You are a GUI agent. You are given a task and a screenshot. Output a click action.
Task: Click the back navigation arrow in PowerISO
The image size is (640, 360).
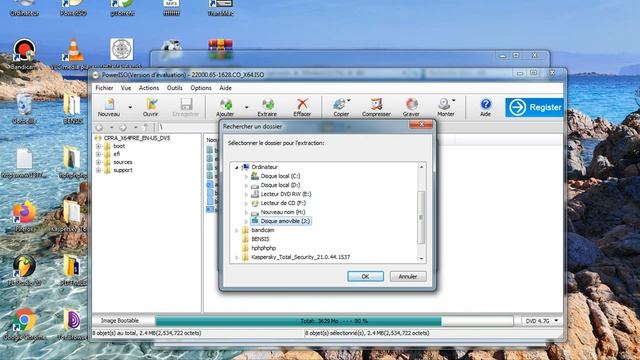click(x=99, y=127)
